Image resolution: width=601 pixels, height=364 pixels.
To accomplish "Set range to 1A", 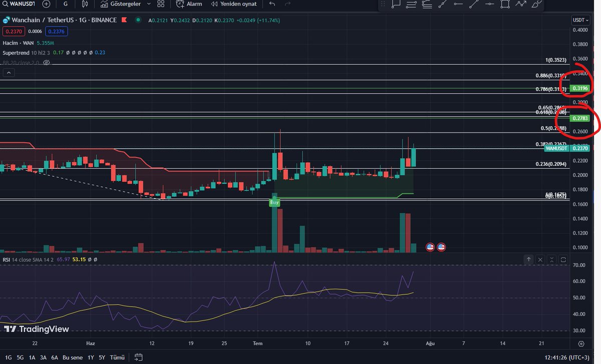I will [x=32, y=357].
